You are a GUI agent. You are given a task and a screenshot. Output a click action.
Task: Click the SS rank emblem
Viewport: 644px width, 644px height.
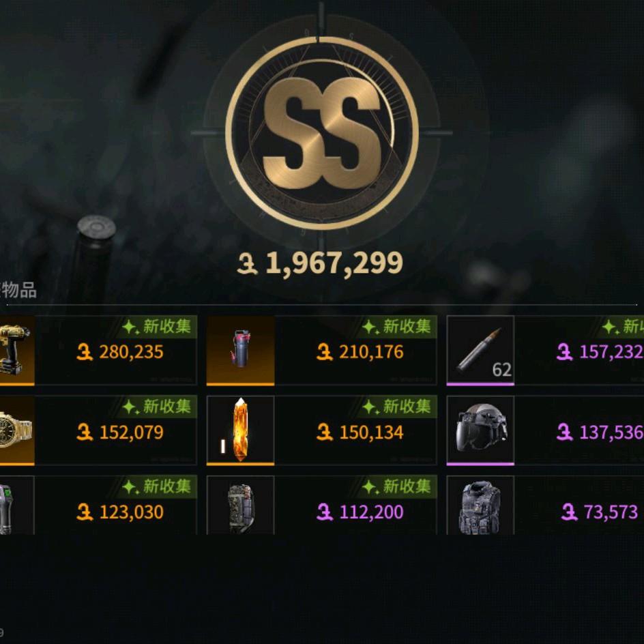321,133
